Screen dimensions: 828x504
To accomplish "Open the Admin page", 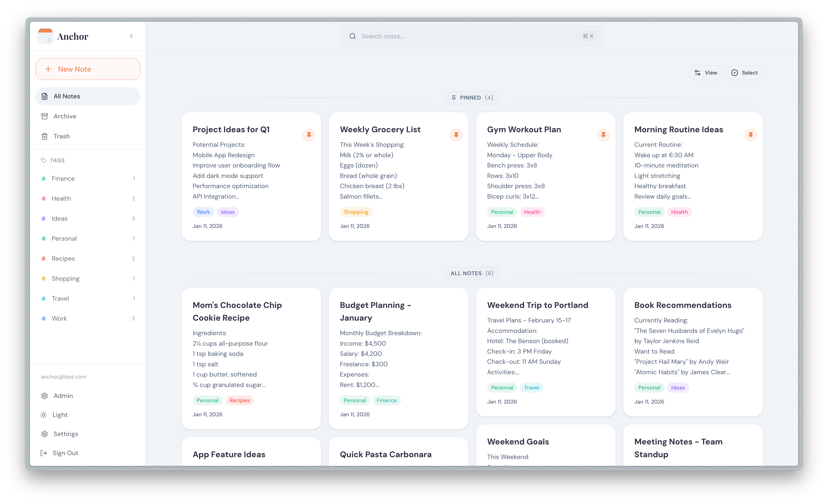I will pos(88,396).
